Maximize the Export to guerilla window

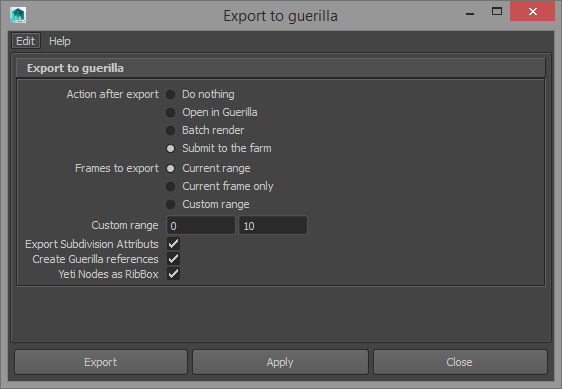pos(497,11)
